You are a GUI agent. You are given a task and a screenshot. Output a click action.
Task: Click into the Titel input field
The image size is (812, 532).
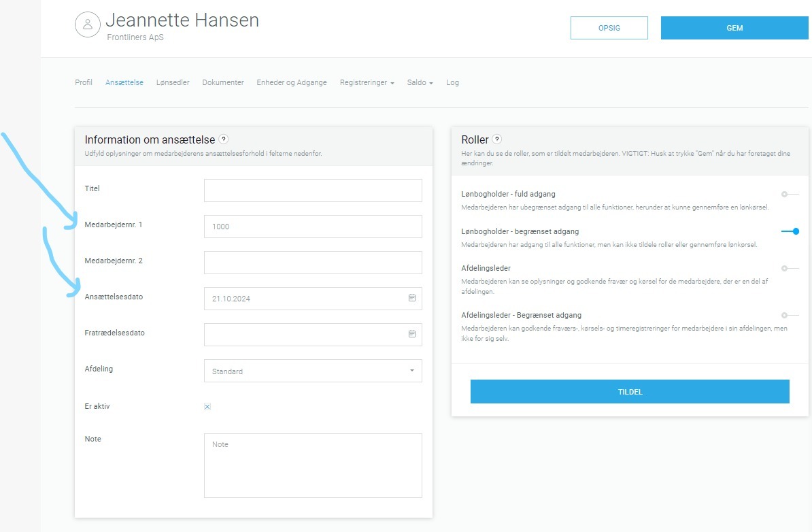(313, 190)
